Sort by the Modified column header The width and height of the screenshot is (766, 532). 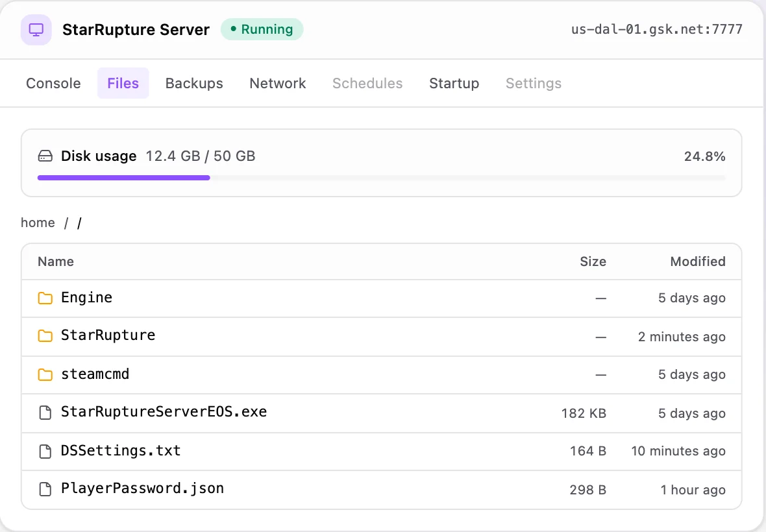click(698, 261)
